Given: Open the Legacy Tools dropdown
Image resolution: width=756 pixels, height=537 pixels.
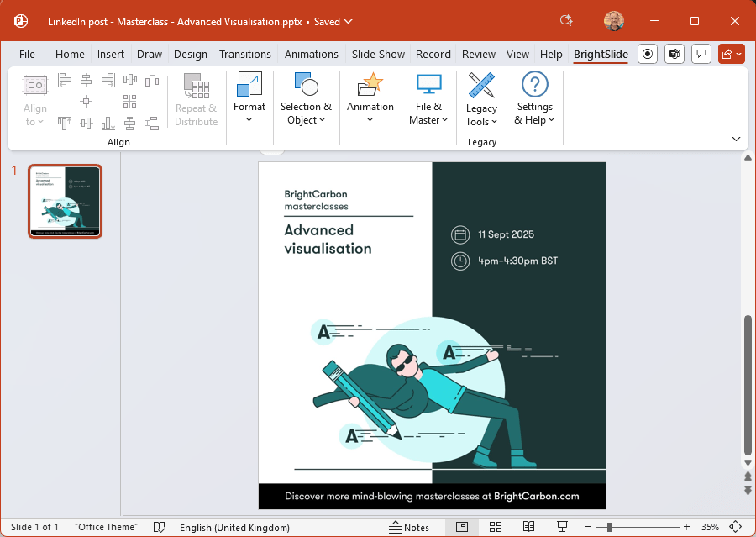Looking at the screenshot, I should tap(481, 100).
